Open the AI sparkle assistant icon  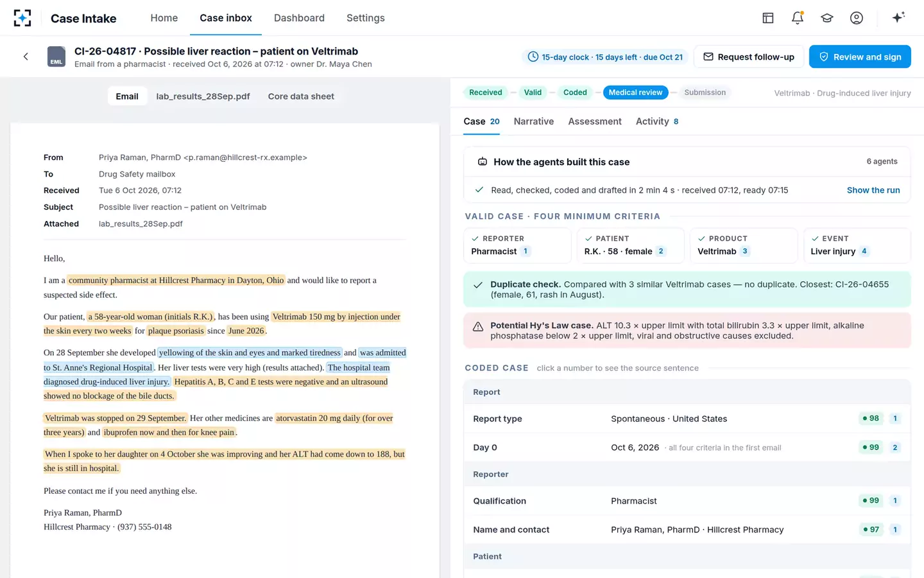click(898, 17)
